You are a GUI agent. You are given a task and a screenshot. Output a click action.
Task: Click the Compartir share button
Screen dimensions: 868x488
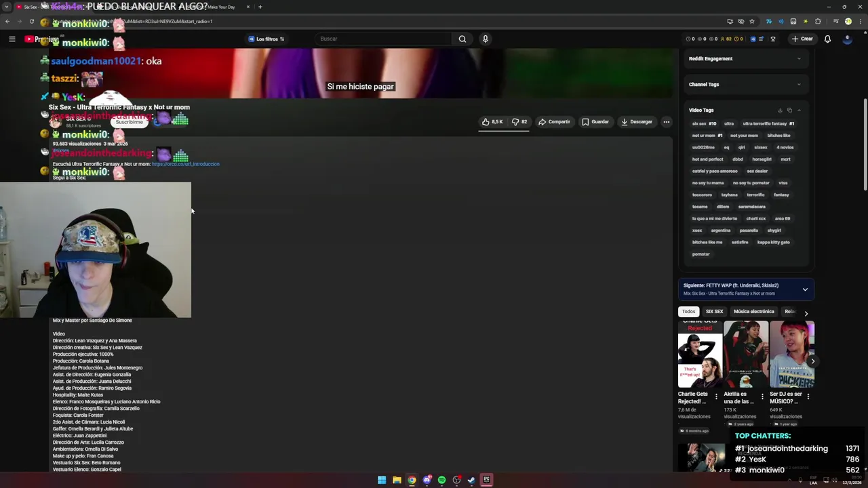pos(554,122)
